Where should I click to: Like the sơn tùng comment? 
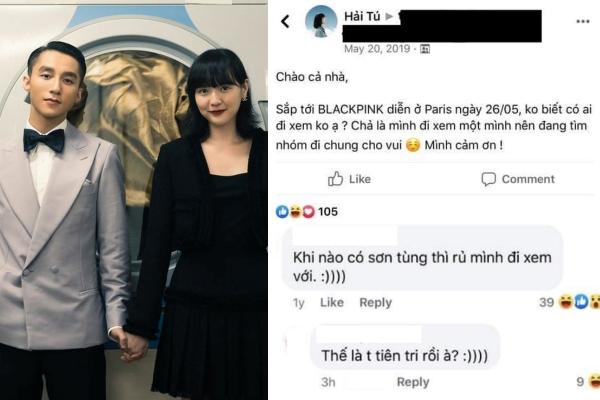coord(332,302)
